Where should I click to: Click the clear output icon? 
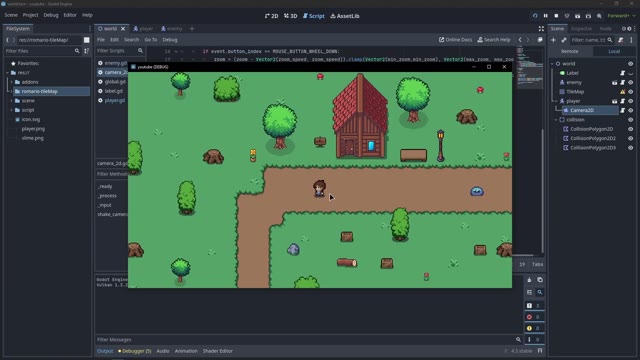click(529, 280)
